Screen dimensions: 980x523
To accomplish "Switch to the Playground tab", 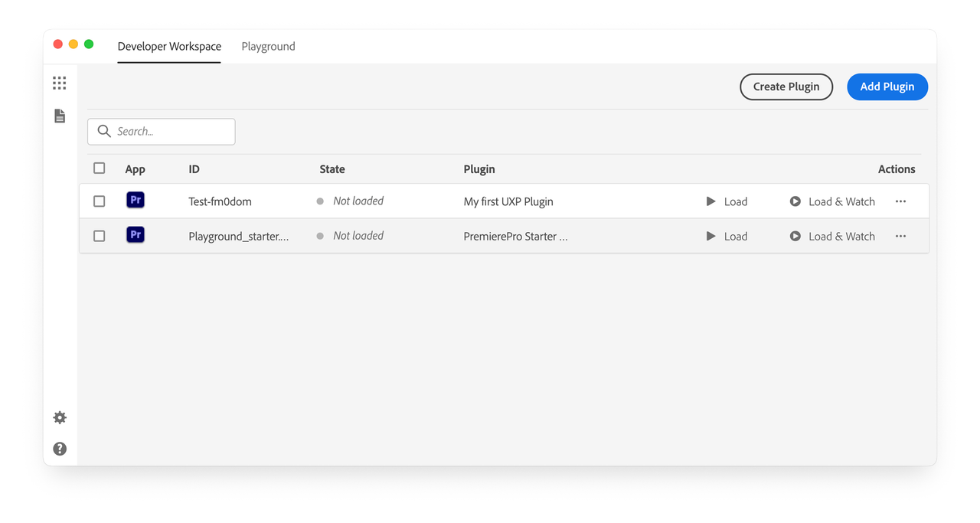I will click(268, 46).
